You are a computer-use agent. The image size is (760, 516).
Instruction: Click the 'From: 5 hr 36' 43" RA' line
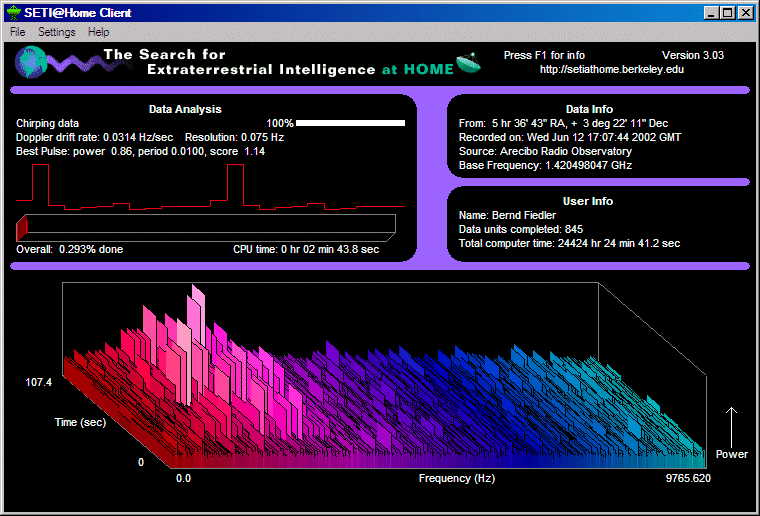point(563,124)
